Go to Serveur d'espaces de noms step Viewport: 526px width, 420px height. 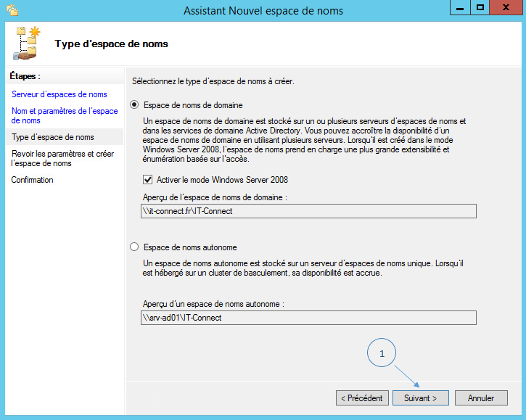(x=59, y=94)
